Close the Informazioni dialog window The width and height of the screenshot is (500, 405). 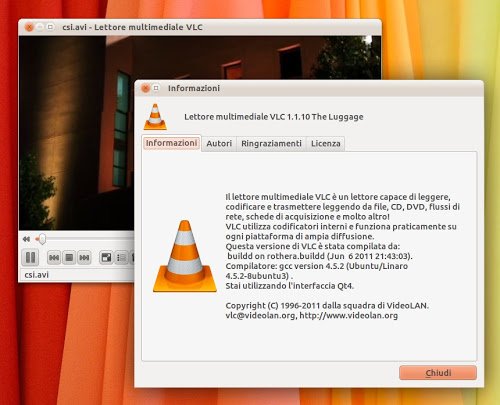(x=145, y=88)
